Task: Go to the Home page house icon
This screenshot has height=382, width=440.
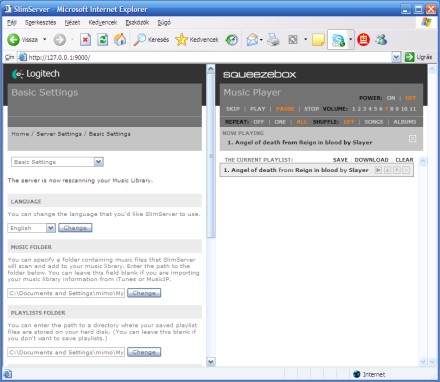Action: (x=120, y=40)
